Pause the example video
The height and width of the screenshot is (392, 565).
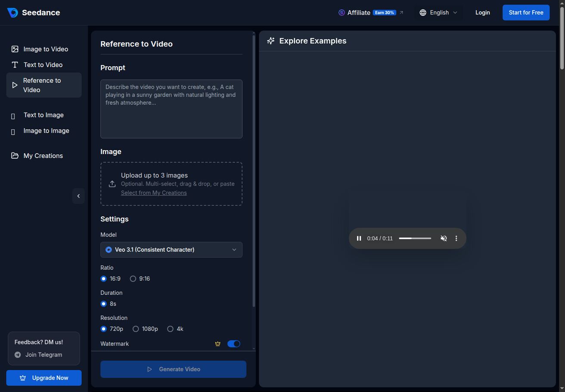[x=359, y=238]
